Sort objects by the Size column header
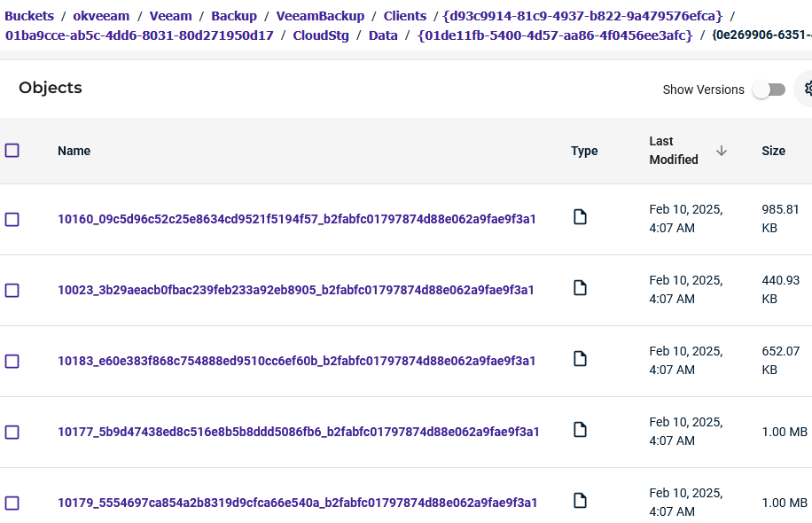The height and width of the screenshot is (523, 812). (773, 151)
